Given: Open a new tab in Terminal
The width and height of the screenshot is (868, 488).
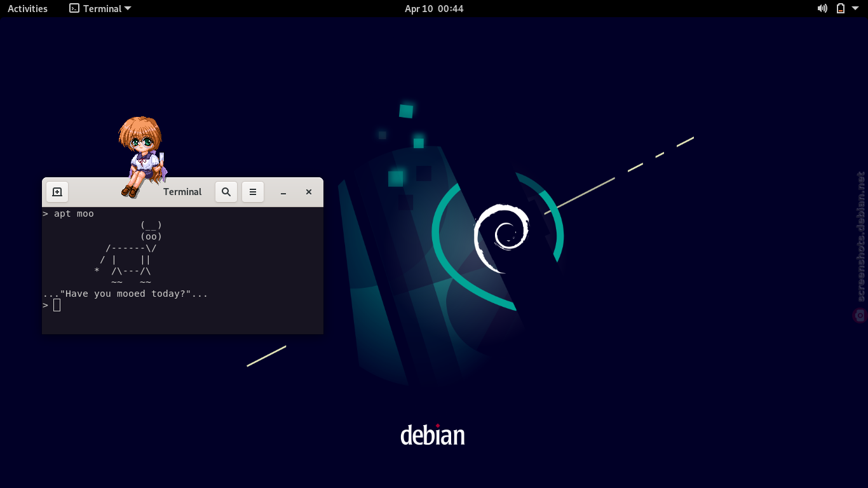Looking at the screenshot, I should point(57,192).
